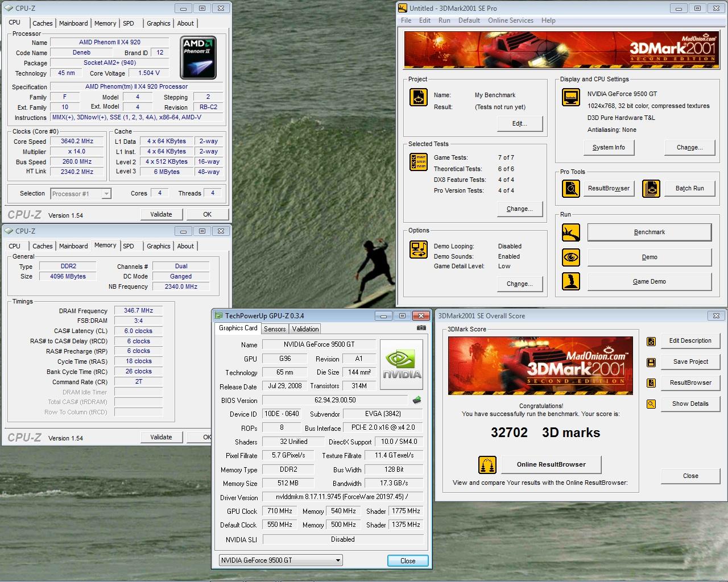The image size is (728, 582).
Task: Open Graphics tab in lower CPU-Z window
Action: pyautogui.click(x=158, y=246)
